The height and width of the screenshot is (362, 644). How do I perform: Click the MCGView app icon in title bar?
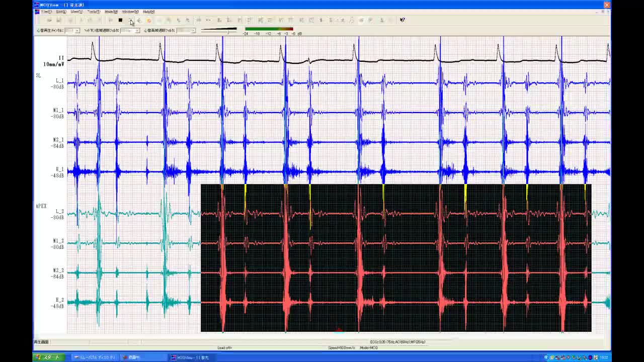click(x=37, y=5)
